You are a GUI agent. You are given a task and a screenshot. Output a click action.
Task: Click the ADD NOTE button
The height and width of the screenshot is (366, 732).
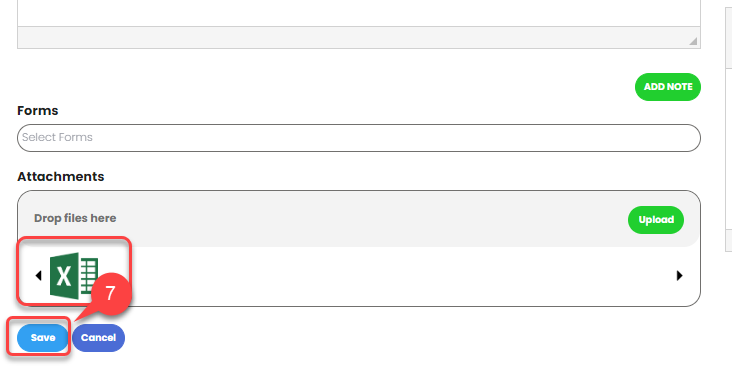[668, 87]
